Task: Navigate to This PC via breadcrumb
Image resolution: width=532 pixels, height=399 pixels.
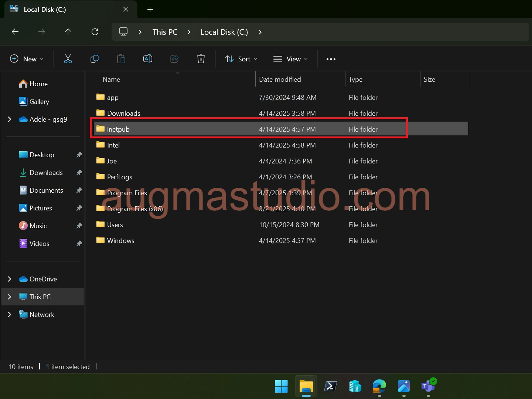Action: click(165, 32)
